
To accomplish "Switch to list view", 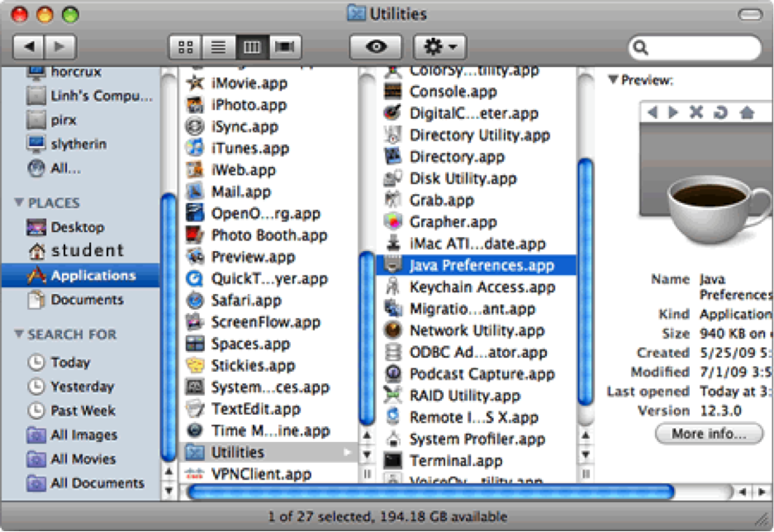I will (218, 47).
